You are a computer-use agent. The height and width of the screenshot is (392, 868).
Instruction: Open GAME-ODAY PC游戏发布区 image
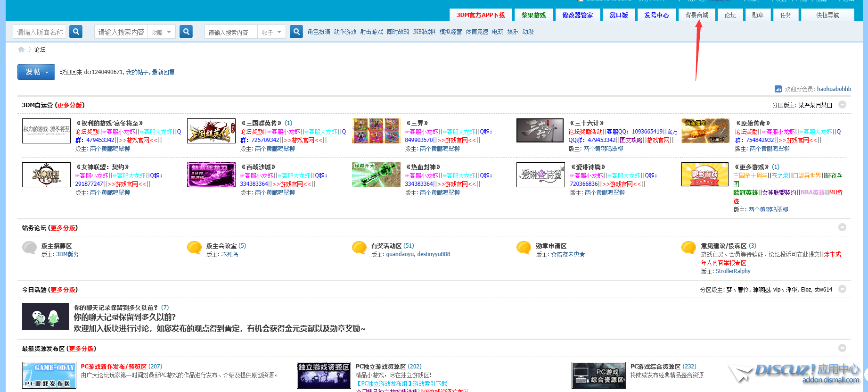point(49,375)
